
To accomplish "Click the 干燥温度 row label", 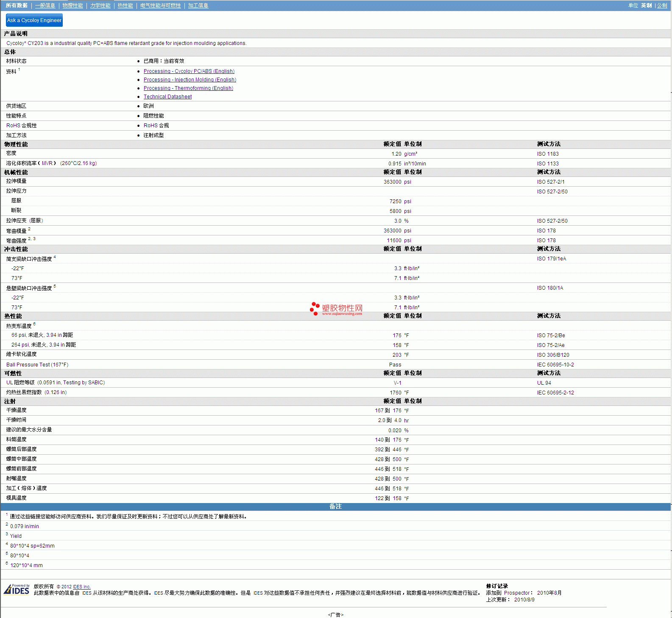I will [x=16, y=410].
